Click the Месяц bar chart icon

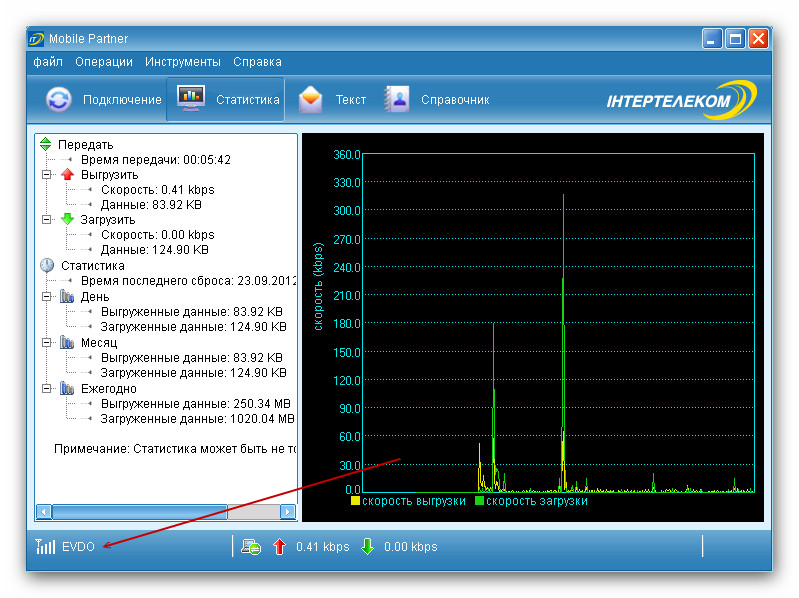click(x=67, y=342)
